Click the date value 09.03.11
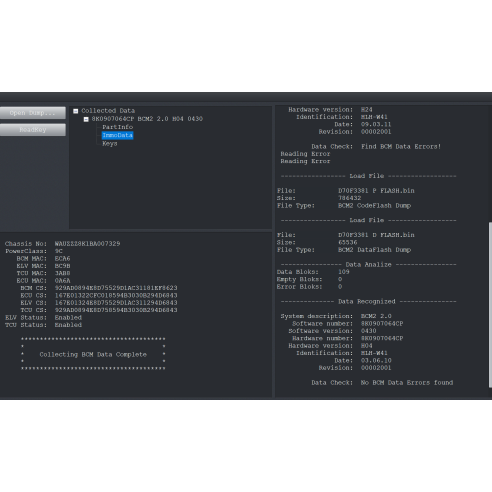Image resolution: width=492 pixels, height=492 pixels. (376, 124)
